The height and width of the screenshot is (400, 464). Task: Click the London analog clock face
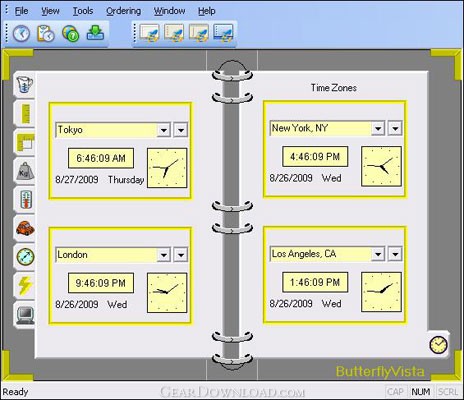click(167, 293)
